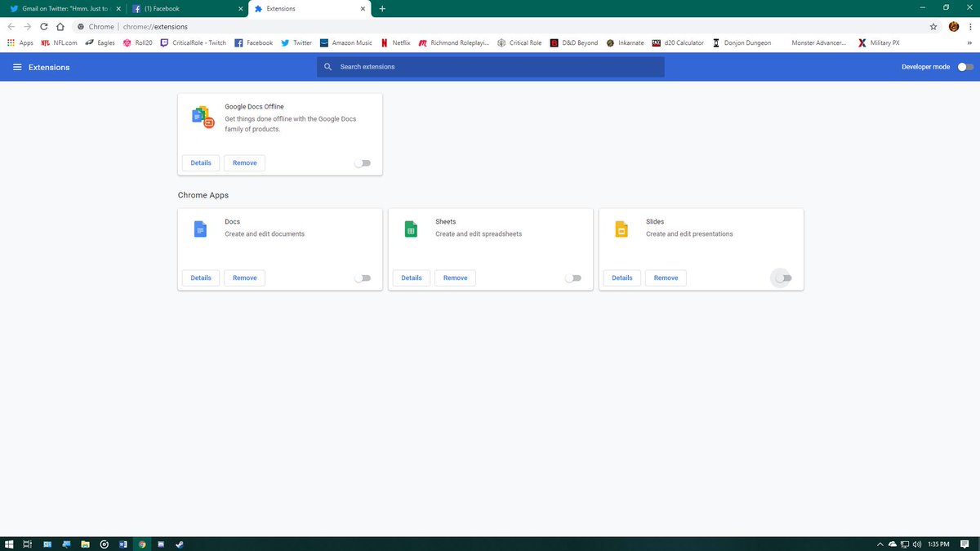Open Details for the Slides app
980x551 pixels.
click(x=622, y=278)
